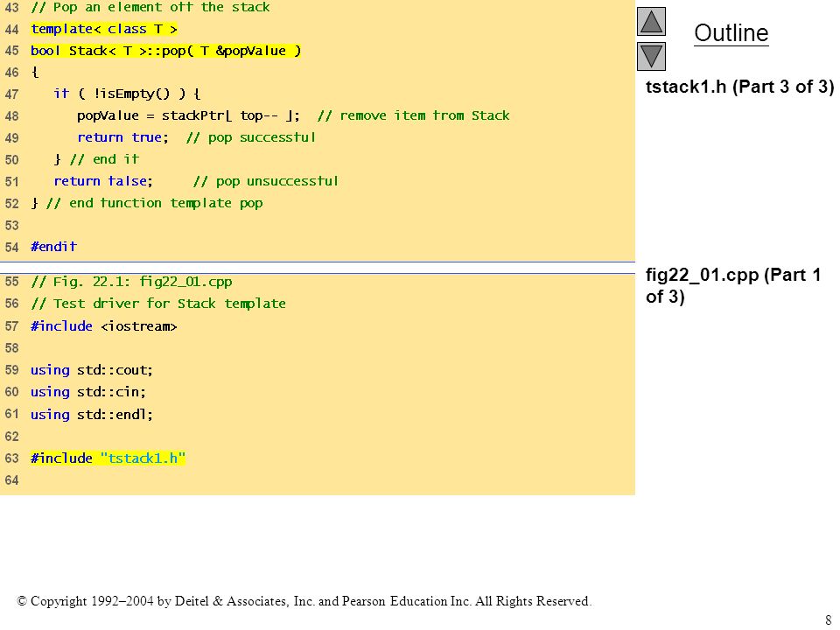This screenshot has height=630, width=840.
Task: Click the '#include <iostream>' line
Action: [x=103, y=326]
